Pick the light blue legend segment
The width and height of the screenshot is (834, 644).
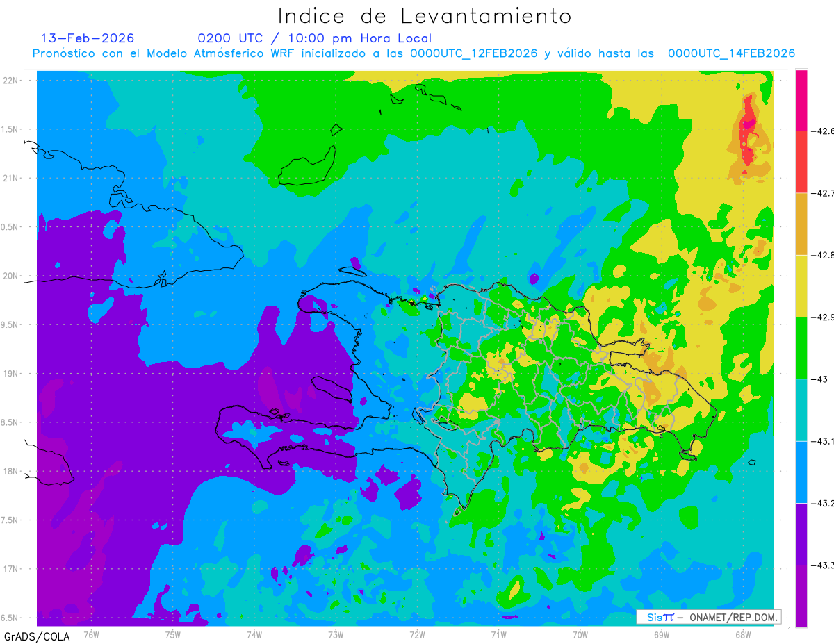801,472
